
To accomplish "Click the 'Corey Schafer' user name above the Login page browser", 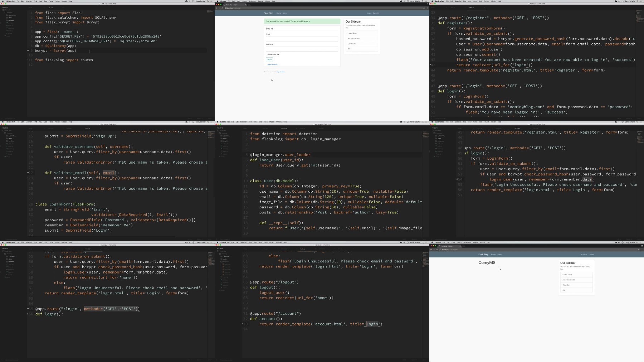I will 415,1.
